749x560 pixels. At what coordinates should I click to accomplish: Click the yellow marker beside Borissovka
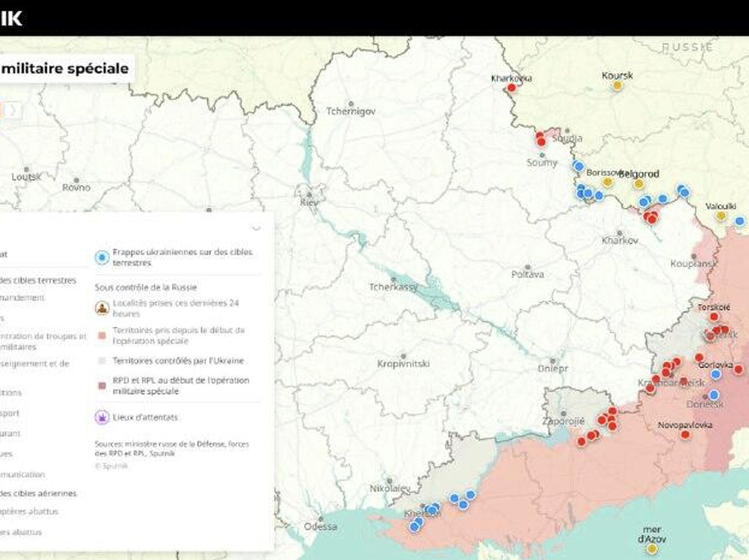click(x=607, y=182)
